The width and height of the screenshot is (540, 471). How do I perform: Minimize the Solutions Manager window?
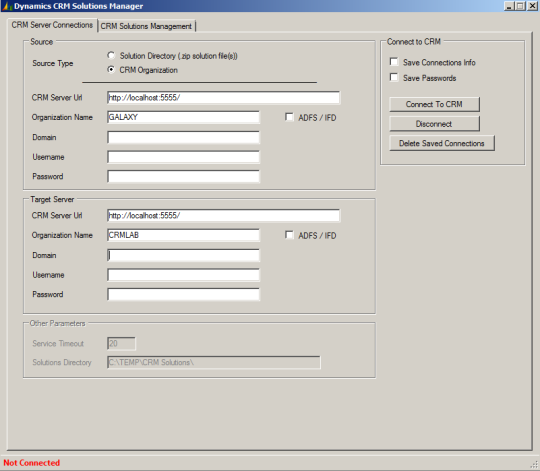point(509,6)
